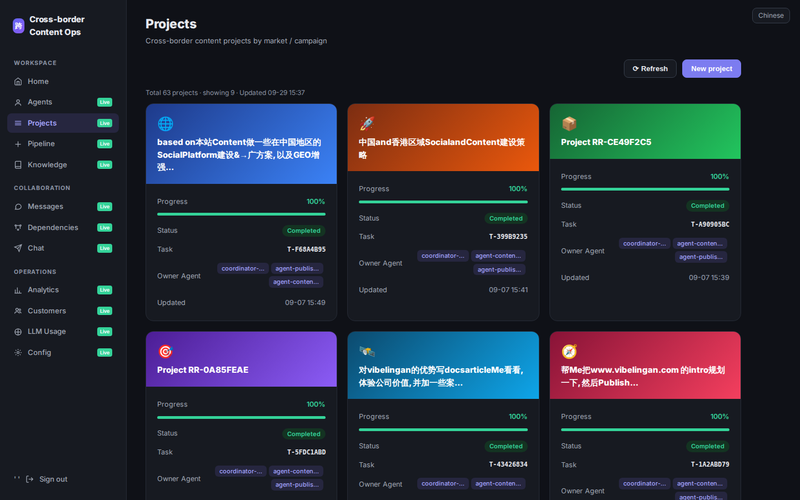Click the Home house icon in sidebar
The height and width of the screenshot is (500, 800).
coord(18,82)
